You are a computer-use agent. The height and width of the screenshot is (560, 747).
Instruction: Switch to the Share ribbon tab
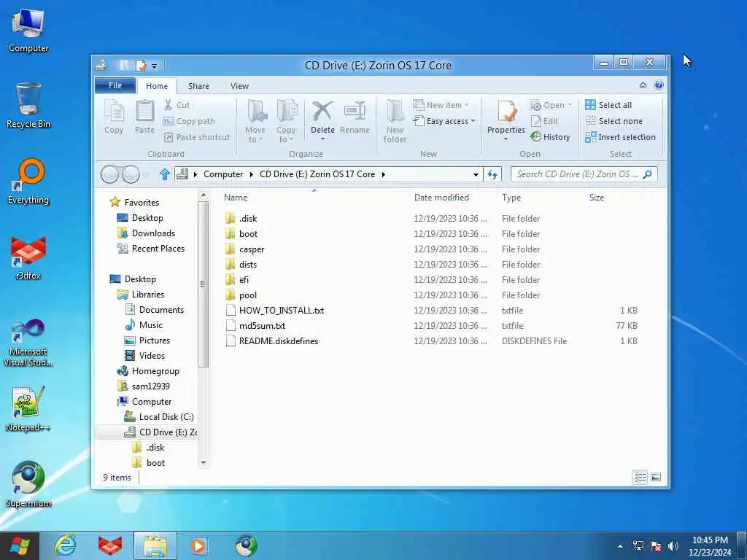[x=198, y=86]
